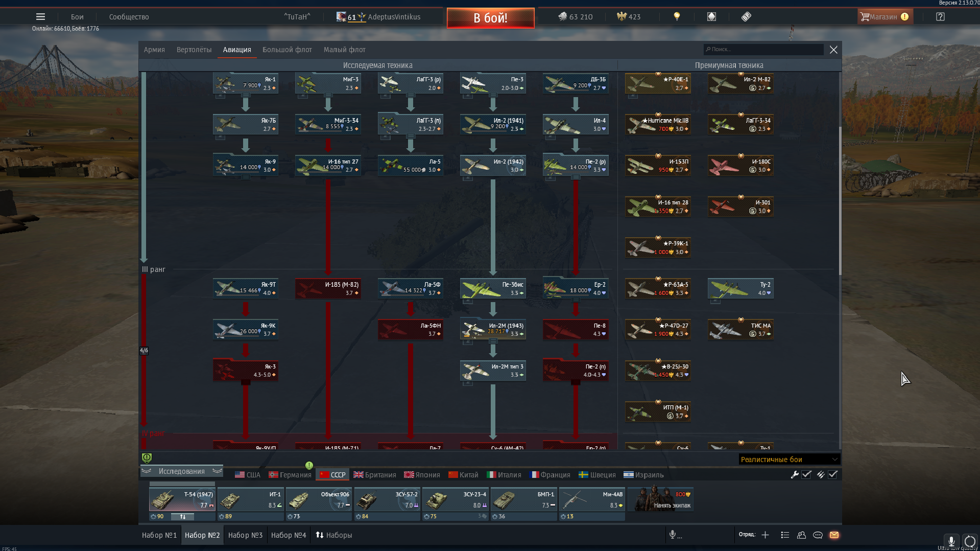Open the Help question mark icon

(940, 17)
